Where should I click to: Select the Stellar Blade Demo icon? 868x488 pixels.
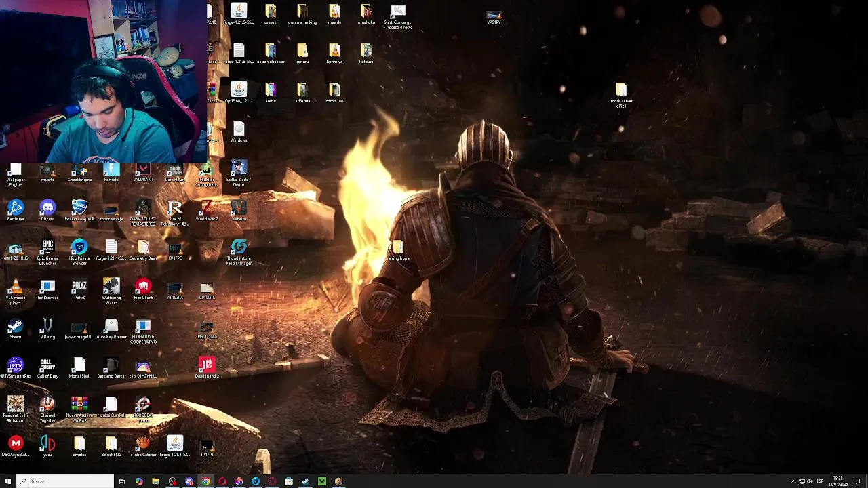(239, 174)
